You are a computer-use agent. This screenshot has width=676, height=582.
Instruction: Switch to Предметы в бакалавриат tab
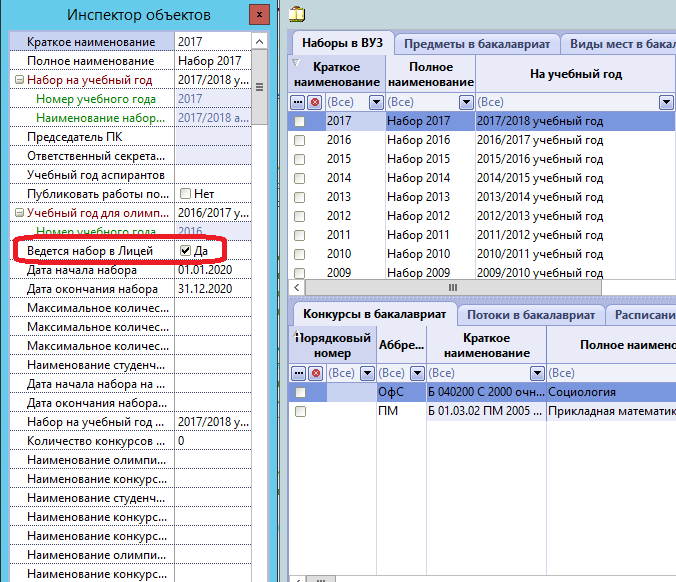(x=477, y=44)
